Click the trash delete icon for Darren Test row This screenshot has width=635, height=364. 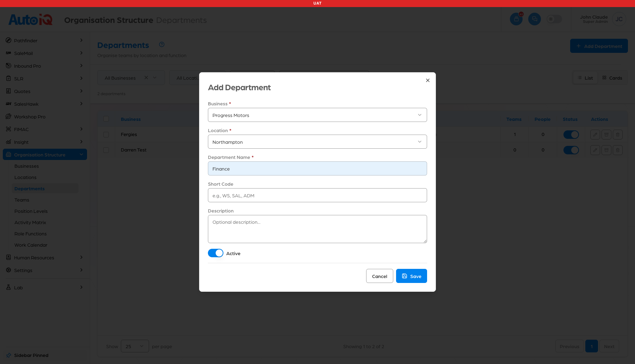point(618,150)
